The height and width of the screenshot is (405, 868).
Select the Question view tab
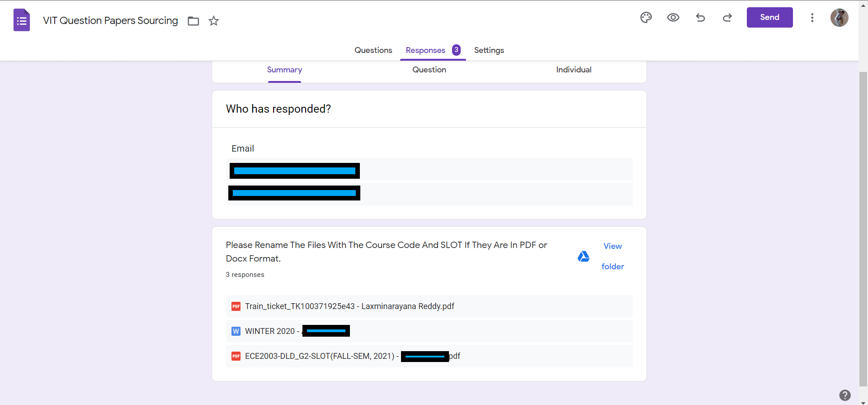pyautogui.click(x=429, y=70)
